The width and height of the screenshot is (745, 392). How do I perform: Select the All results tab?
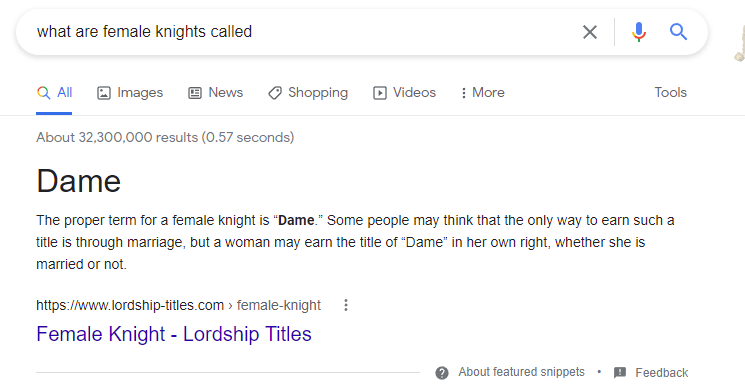pyautogui.click(x=54, y=93)
